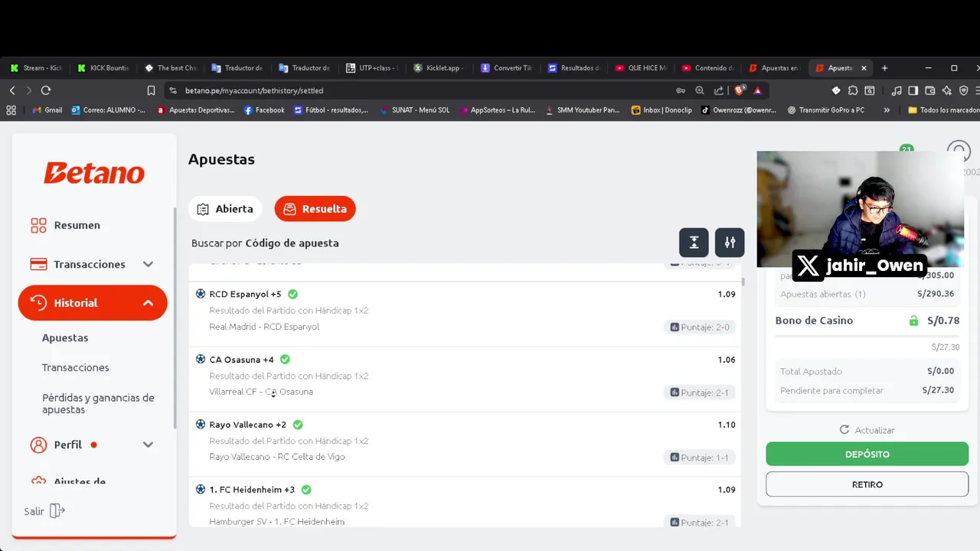Click the Puntaje: 1-1 badge for Rayo Vallecano

(700, 457)
